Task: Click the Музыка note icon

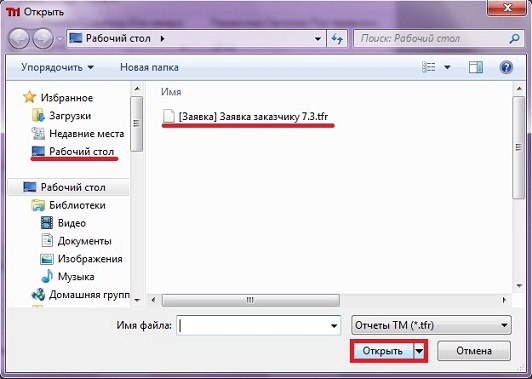Action: coord(47,276)
